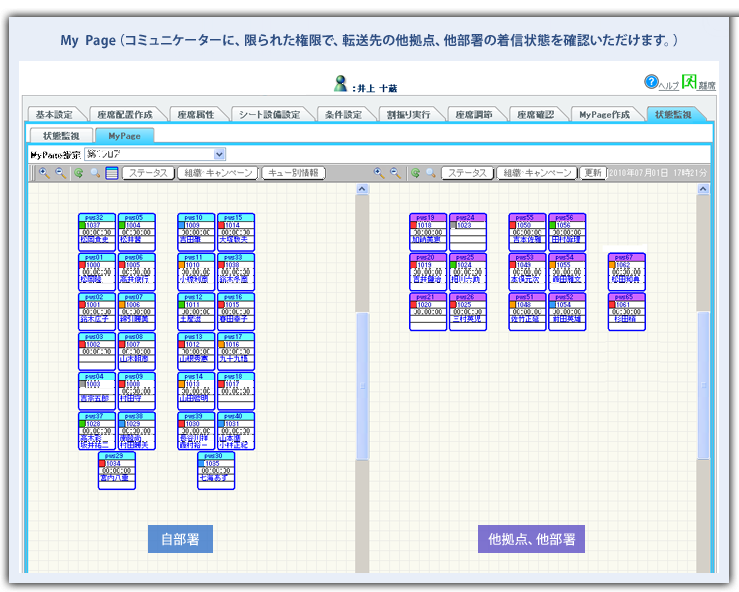Select seat card pos10
Screen dimensions: 739x592
click(x=196, y=232)
